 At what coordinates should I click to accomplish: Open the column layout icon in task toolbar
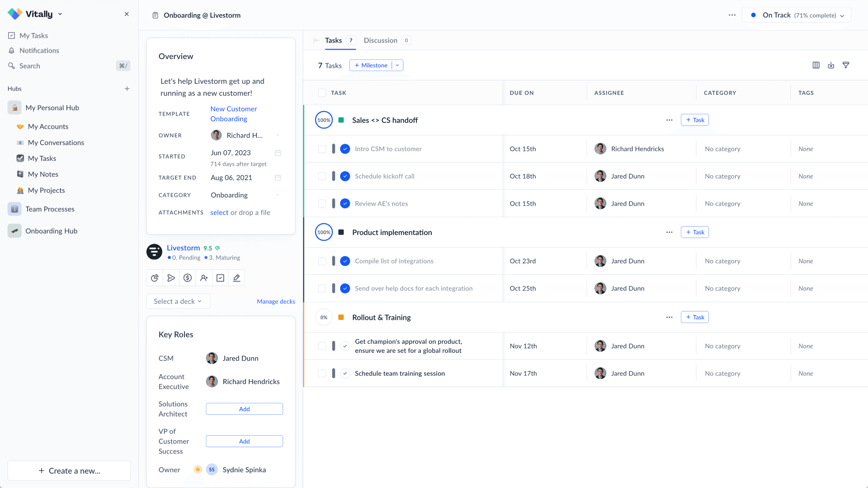816,65
